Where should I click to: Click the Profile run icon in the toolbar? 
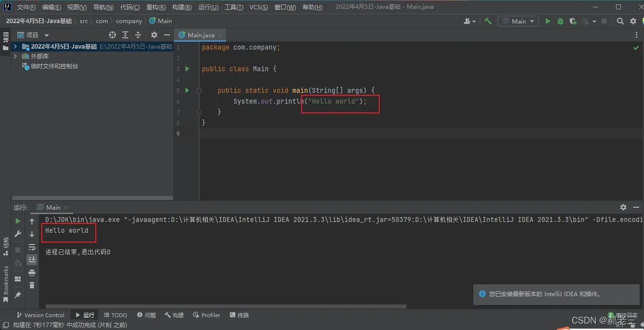[585, 21]
